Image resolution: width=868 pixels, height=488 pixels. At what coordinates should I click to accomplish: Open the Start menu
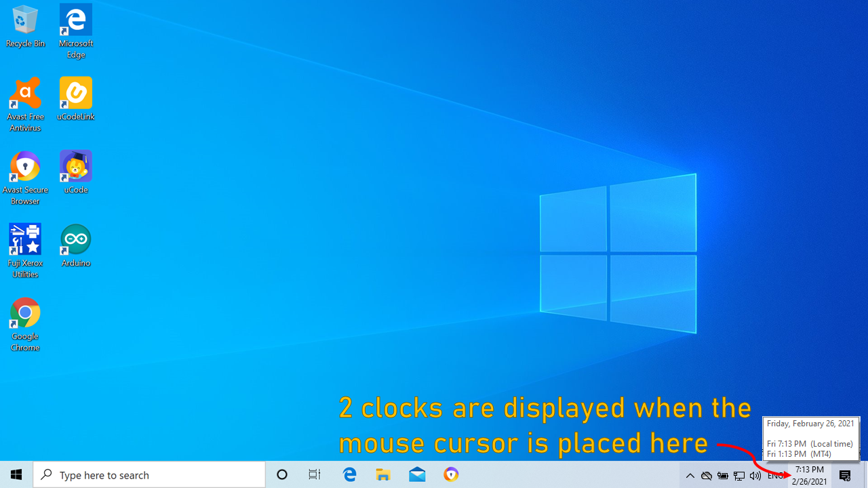16,474
